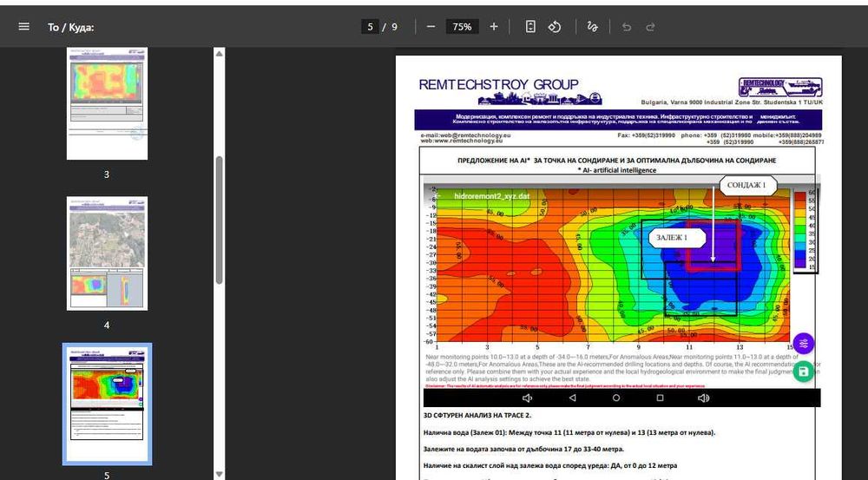This screenshot has height=480, width=868.
Task: Click the 75% zoom level field
Action: click(462, 27)
